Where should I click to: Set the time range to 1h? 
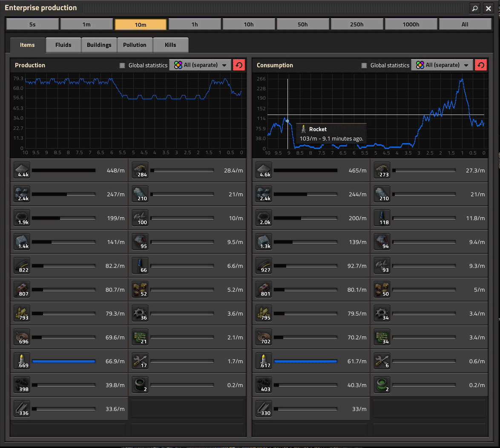pos(195,24)
